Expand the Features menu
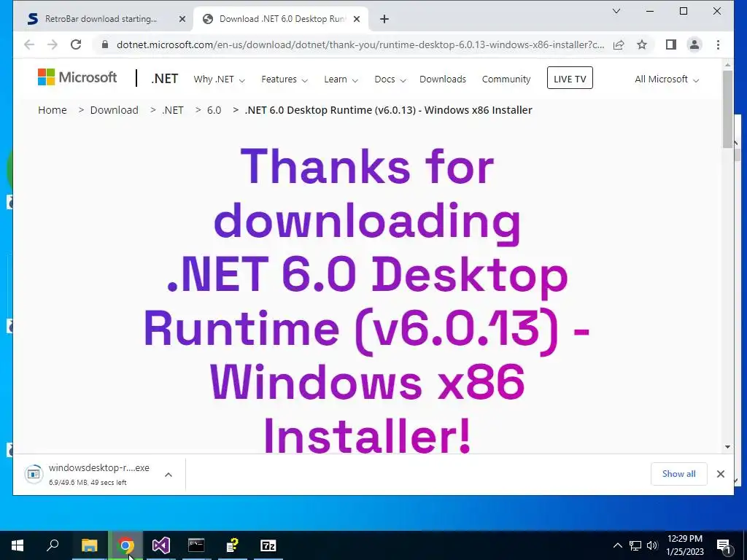 (x=285, y=79)
